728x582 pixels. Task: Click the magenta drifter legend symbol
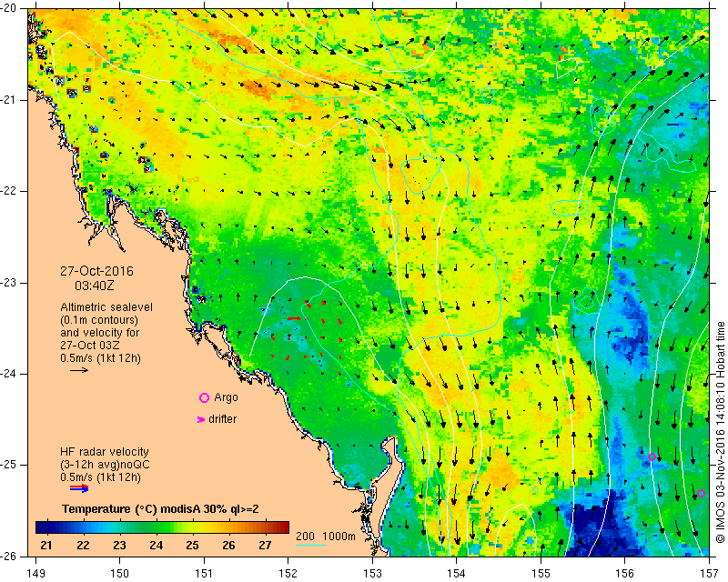[x=200, y=419]
